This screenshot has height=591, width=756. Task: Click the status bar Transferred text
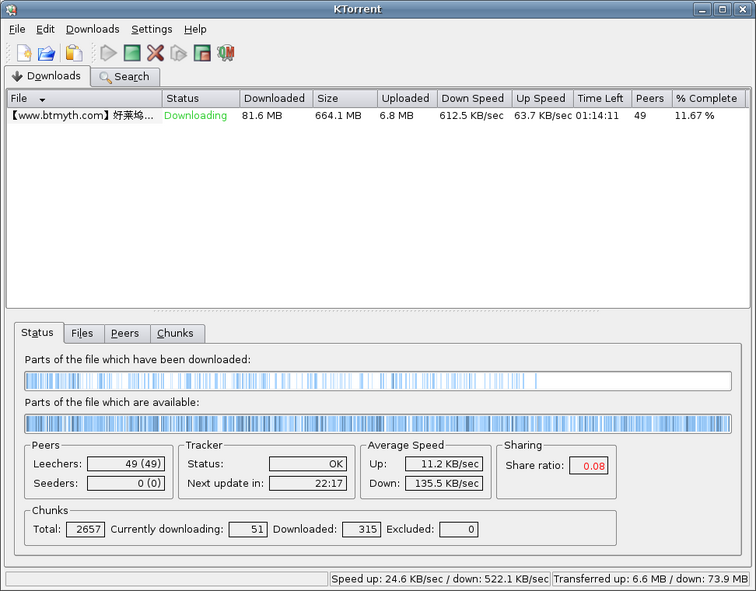point(650,579)
